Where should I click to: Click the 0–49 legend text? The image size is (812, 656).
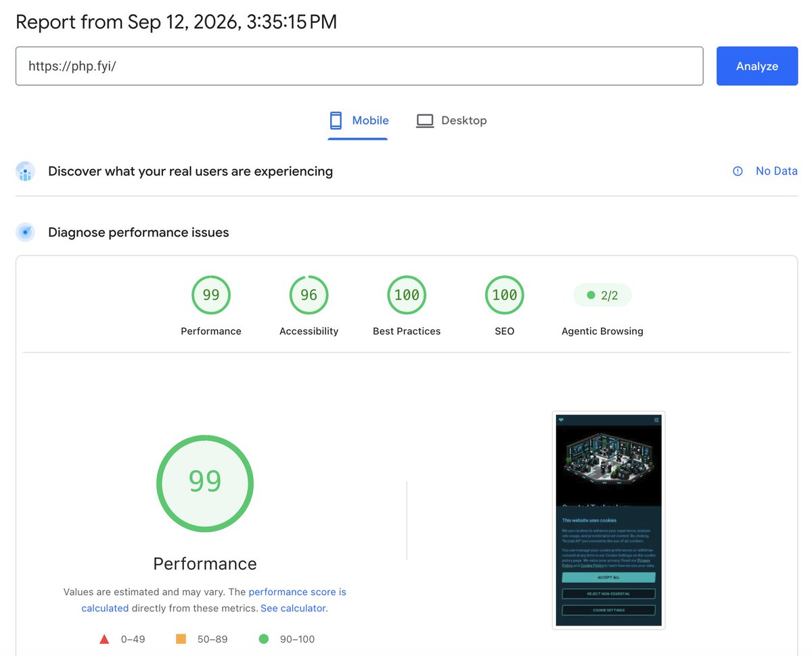click(x=133, y=639)
